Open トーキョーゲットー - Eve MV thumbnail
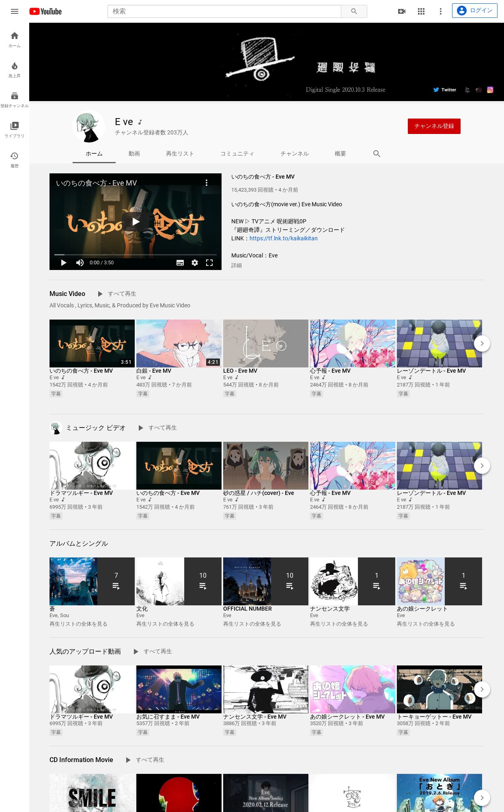The width and height of the screenshot is (504, 812). (439, 689)
